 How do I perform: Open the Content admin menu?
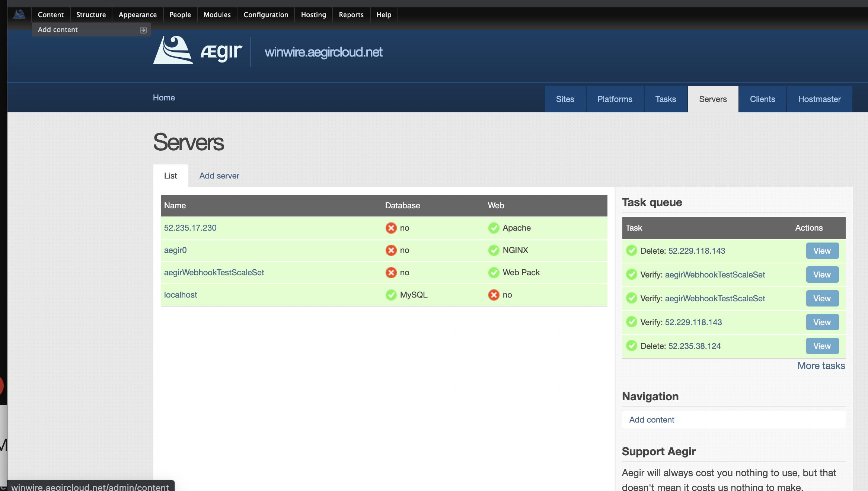click(51, 15)
